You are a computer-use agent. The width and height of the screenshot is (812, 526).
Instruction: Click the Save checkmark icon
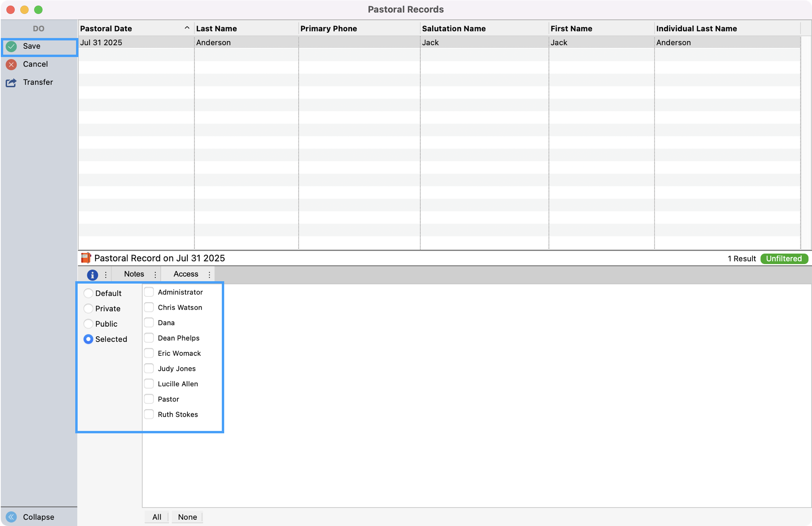point(11,46)
